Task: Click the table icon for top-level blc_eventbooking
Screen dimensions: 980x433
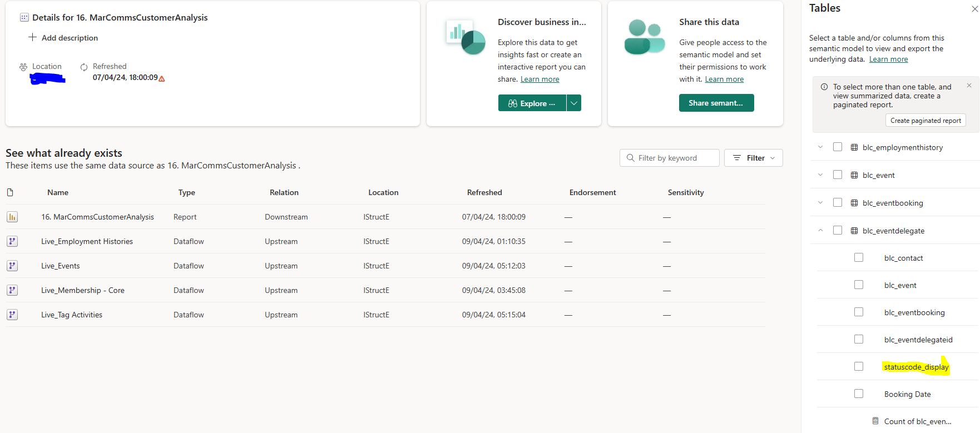Action: pyautogui.click(x=854, y=203)
